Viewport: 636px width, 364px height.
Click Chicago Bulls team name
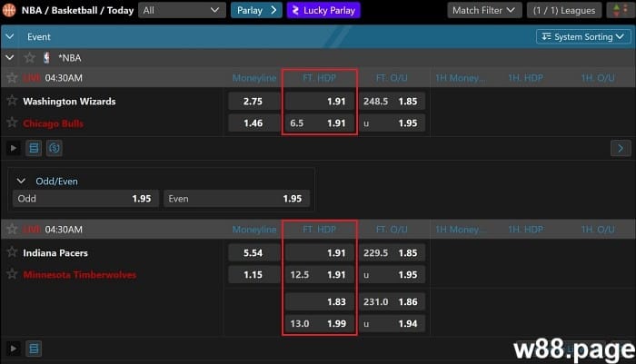tap(53, 123)
